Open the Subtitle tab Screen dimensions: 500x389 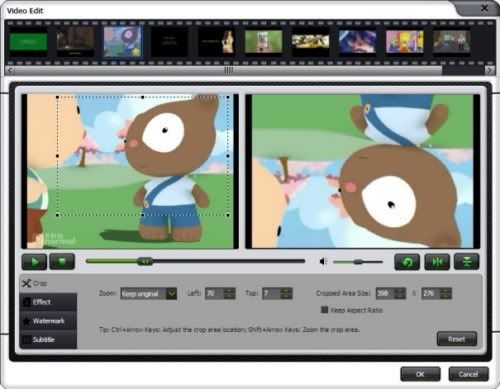[x=48, y=340]
